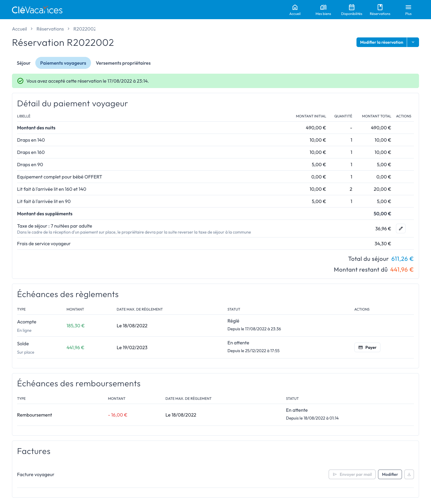Open the Accueil home icon
Screen dimensions: 431x504
coord(295,10)
